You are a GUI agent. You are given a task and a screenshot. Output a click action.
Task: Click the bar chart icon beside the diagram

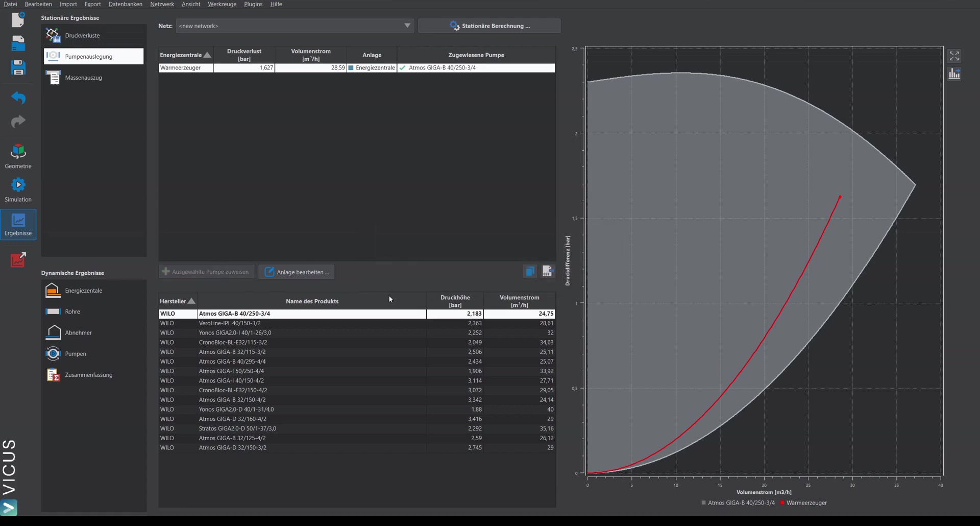coord(954,74)
